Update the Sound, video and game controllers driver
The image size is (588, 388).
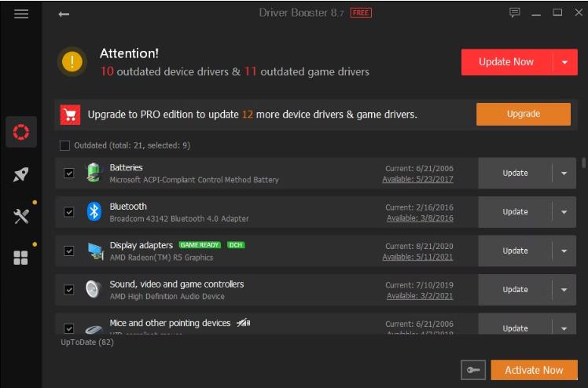pos(515,290)
